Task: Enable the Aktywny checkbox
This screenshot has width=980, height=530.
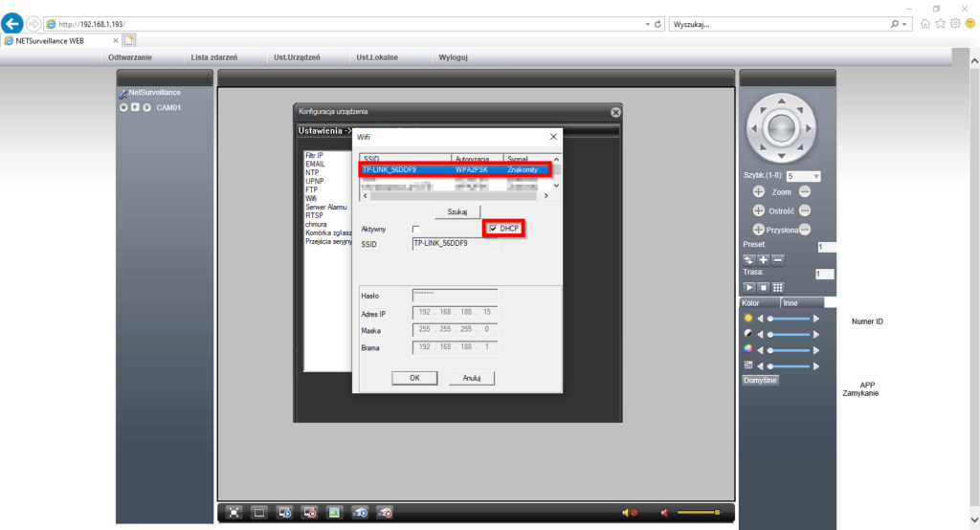Action: coord(415,229)
